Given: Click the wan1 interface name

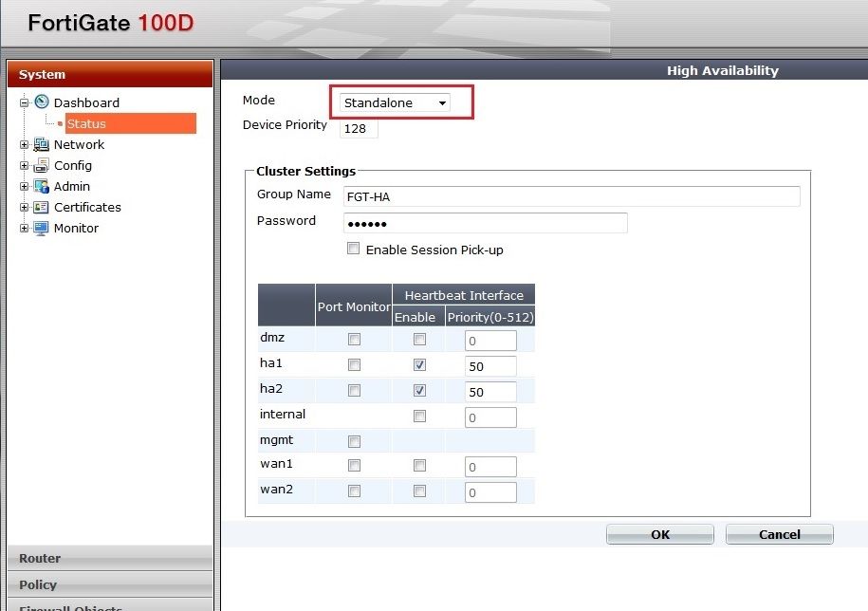Looking at the screenshot, I should pos(276,463).
